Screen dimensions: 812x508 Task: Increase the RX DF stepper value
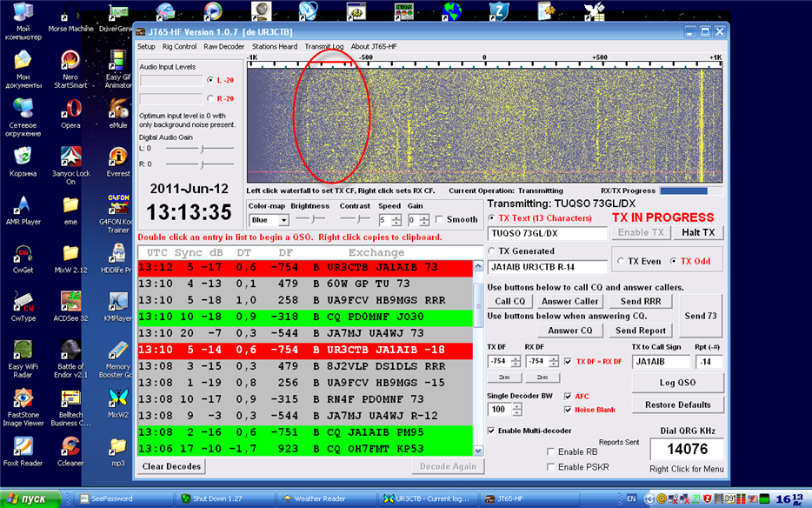554,358
